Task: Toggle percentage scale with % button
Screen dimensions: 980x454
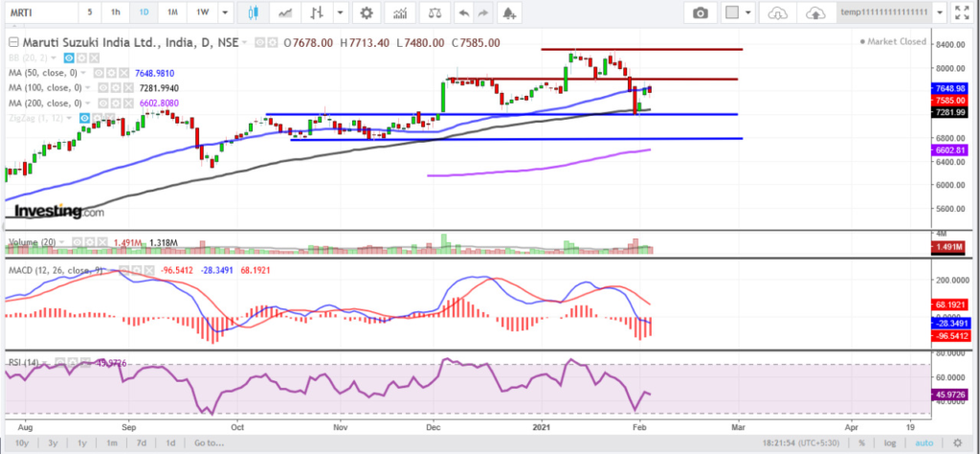Action: pyautogui.click(x=862, y=443)
